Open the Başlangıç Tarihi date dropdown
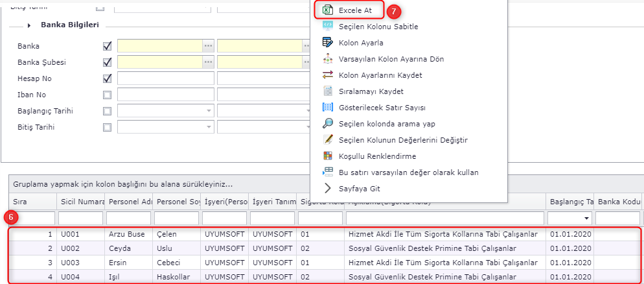Image resolution: width=644 pixels, height=284 pixels. (208, 111)
